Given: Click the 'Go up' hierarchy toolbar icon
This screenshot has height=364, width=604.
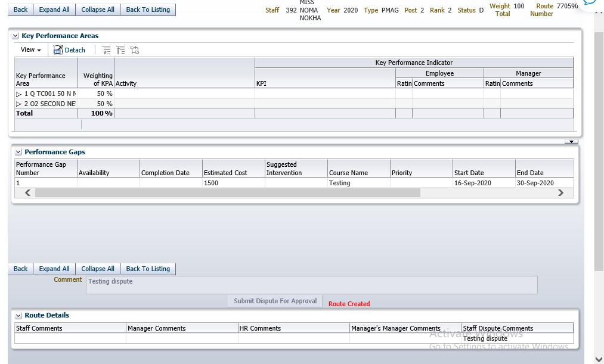Looking at the screenshot, I should point(106,50).
